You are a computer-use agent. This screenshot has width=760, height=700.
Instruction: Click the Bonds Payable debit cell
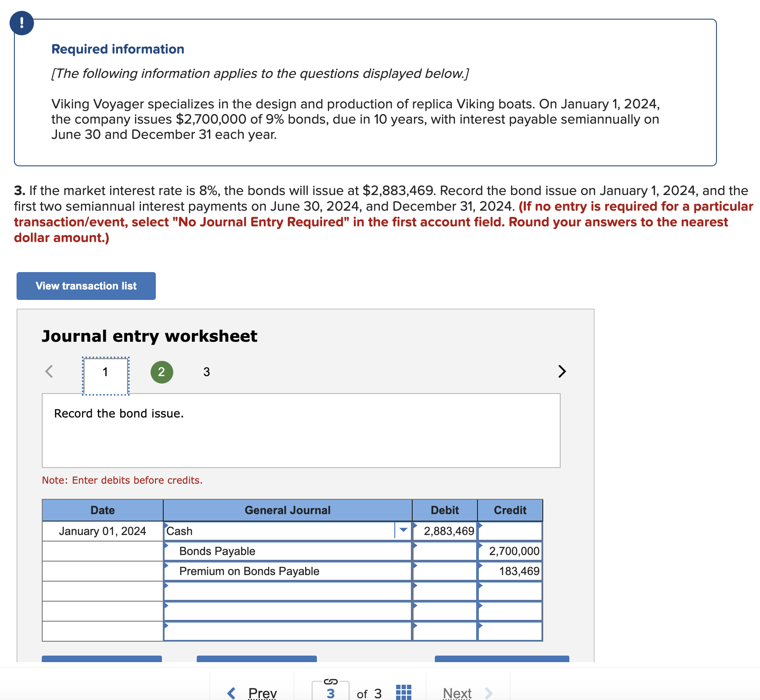tap(445, 551)
